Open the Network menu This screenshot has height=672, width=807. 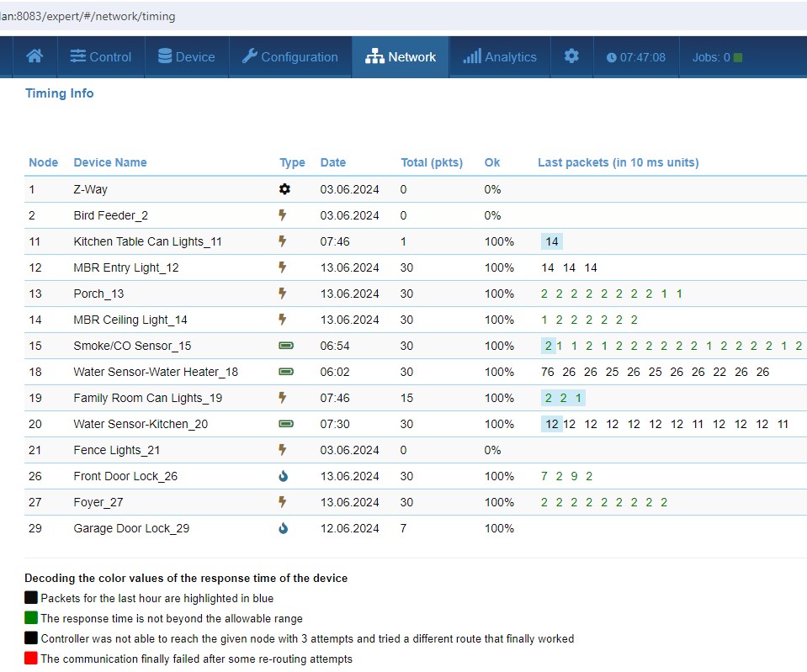[401, 56]
